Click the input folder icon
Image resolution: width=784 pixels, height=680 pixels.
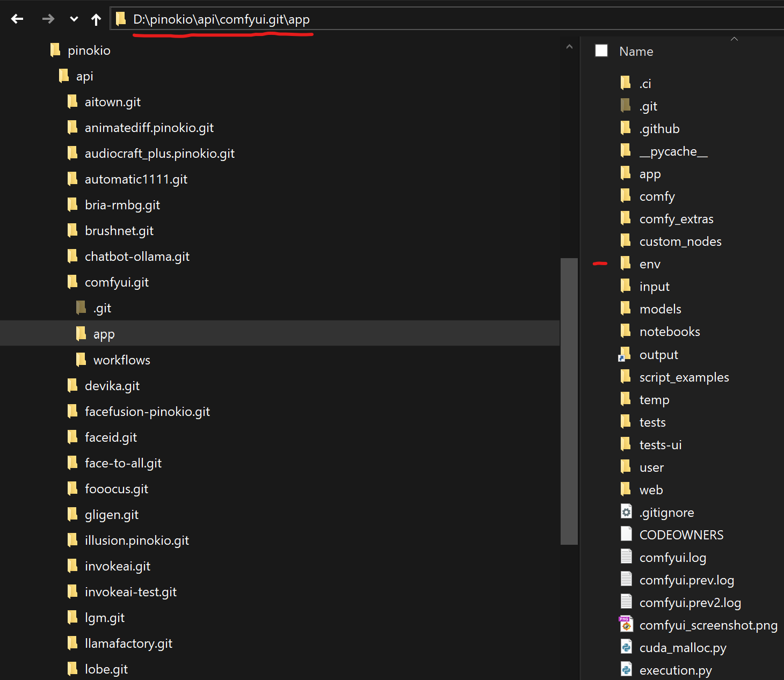(626, 287)
